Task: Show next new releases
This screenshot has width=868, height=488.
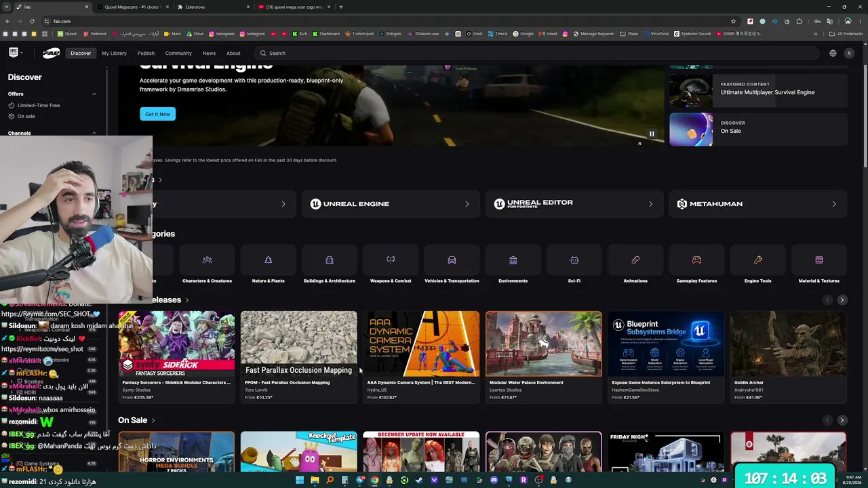Action: (x=842, y=300)
